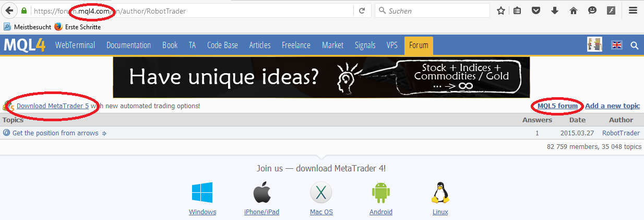The image size is (644, 220).
Task: Click the smiley chat icon in toolbar
Action: [592, 10]
